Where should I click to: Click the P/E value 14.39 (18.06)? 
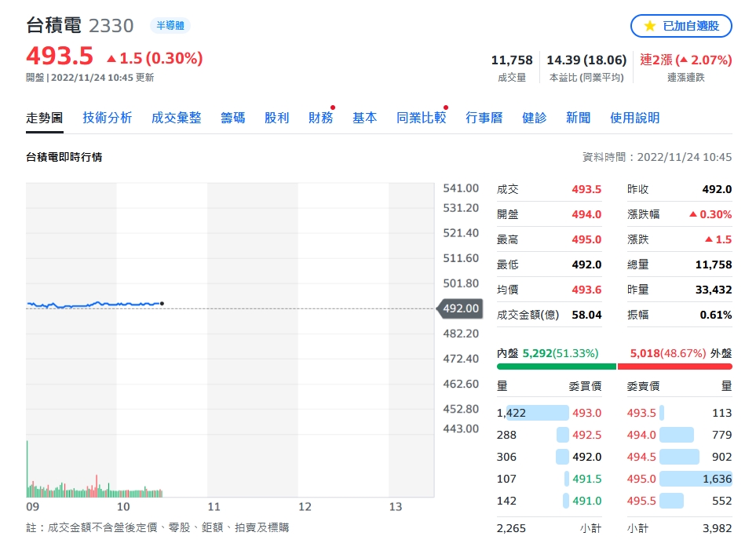click(x=586, y=60)
